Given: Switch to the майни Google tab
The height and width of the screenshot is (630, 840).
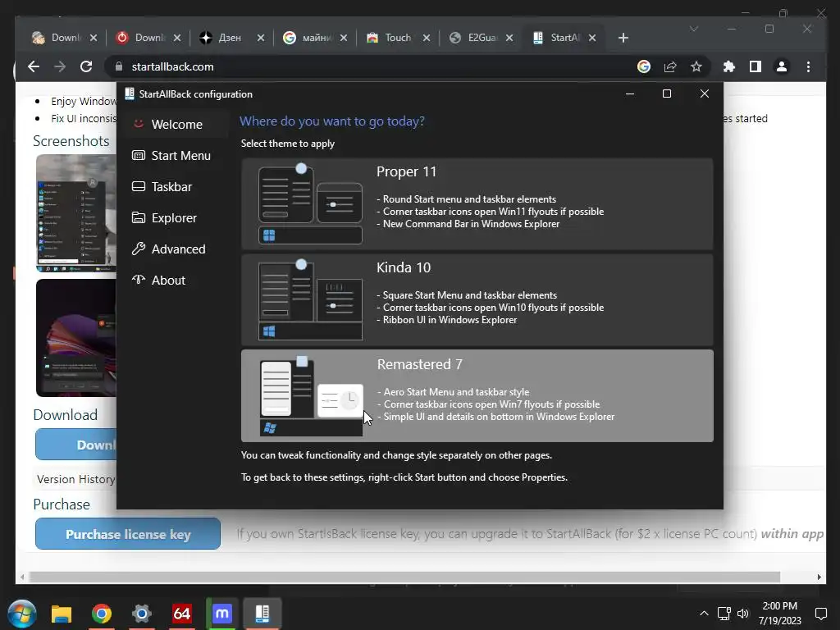Looking at the screenshot, I should [x=315, y=38].
